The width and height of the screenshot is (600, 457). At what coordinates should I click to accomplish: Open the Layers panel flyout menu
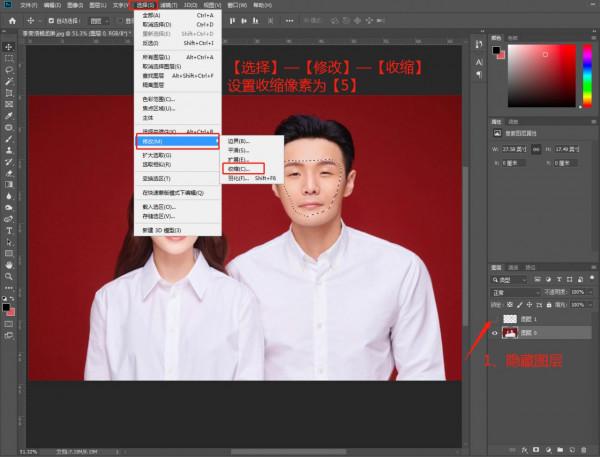click(x=593, y=267)
